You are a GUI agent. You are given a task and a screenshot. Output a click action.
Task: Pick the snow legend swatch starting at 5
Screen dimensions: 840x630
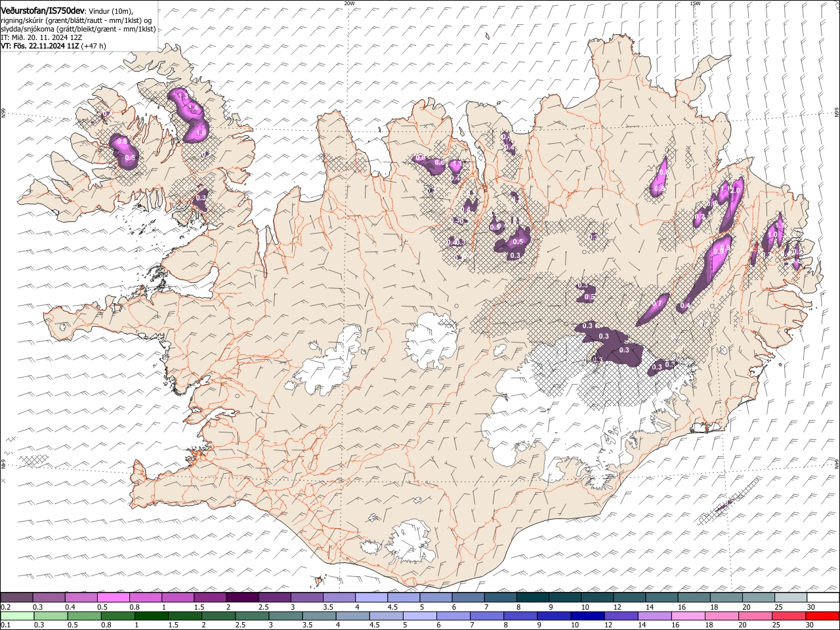coord(435,598)
